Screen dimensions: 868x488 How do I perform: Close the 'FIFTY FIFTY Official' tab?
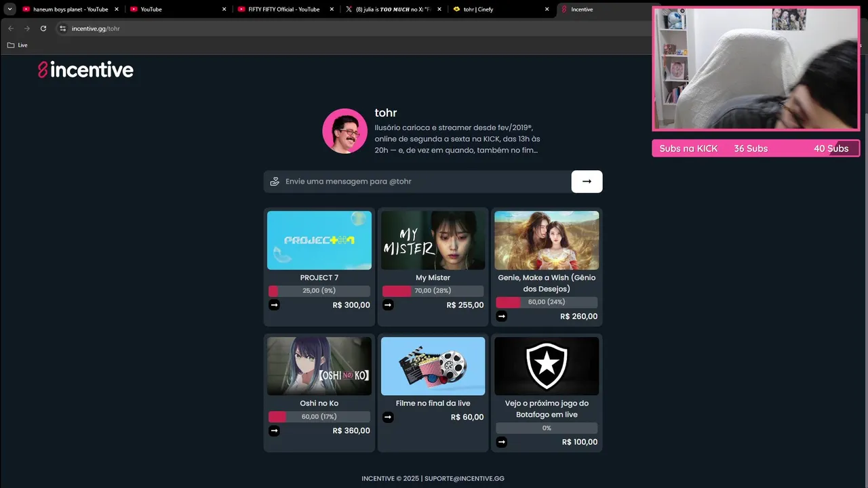click(332, 9)
